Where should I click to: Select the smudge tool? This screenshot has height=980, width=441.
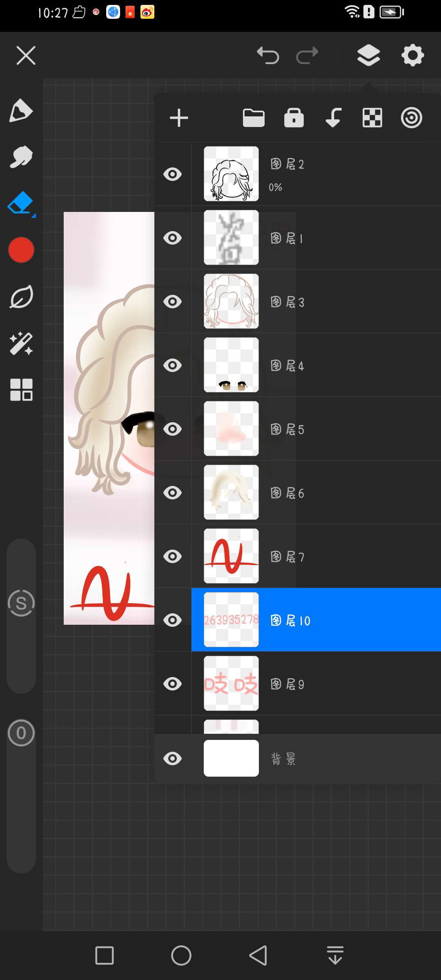(x=21, y=157)
